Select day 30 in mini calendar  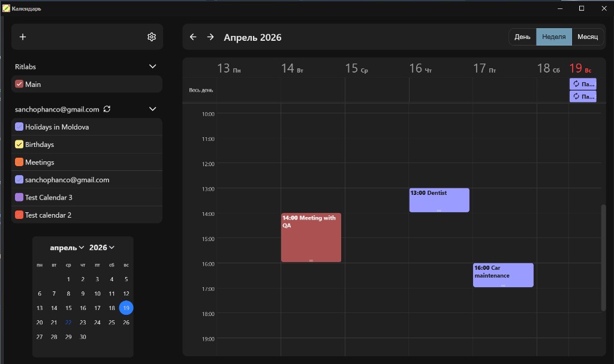(83, 337)
